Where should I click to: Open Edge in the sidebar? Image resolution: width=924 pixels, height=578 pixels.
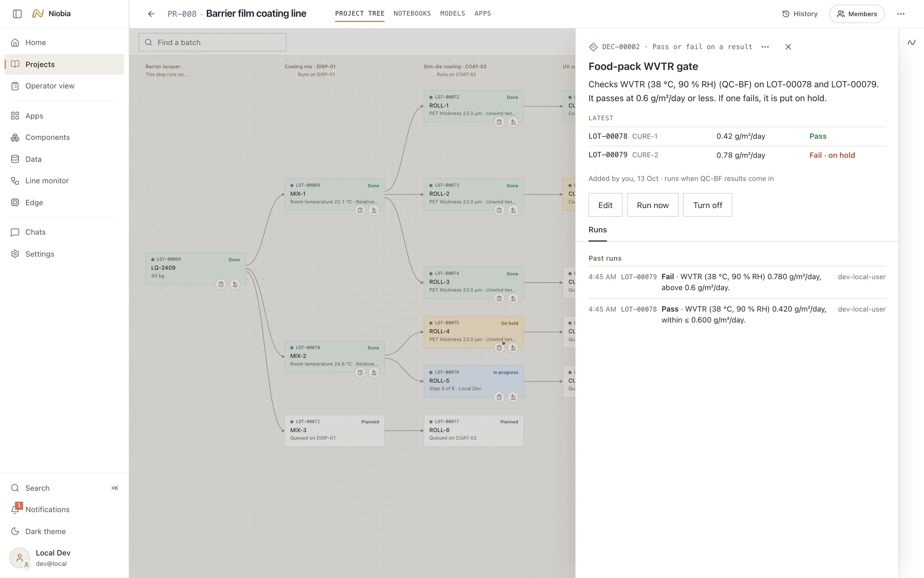[64, 202]
